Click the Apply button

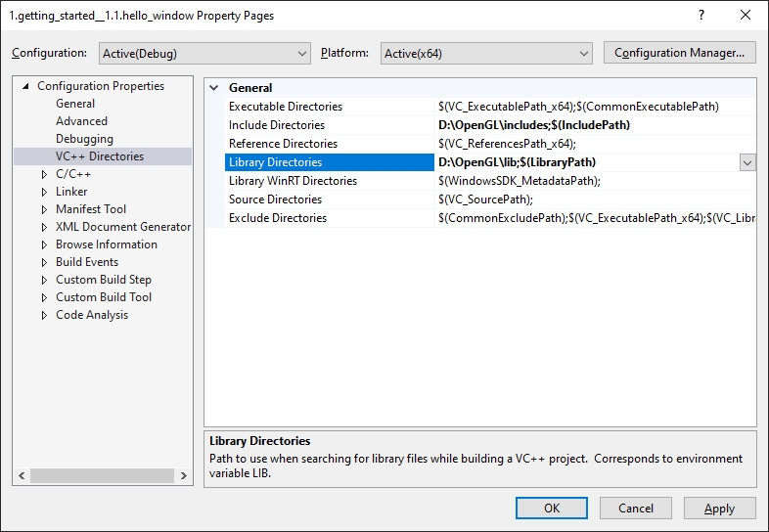click(x=719, y=508)
